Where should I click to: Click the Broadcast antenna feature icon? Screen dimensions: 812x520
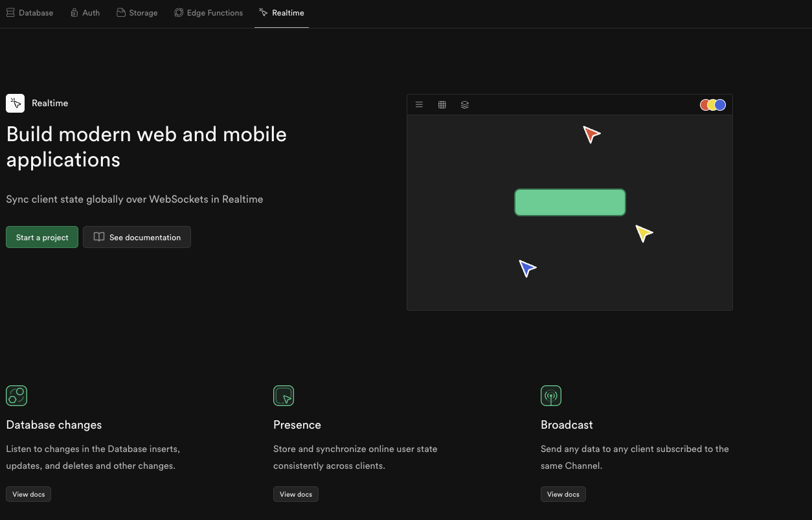(x=551, y=396)
